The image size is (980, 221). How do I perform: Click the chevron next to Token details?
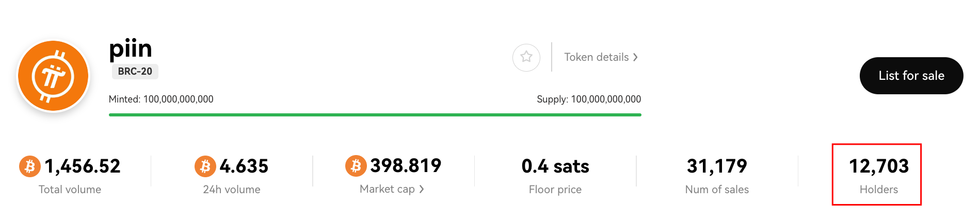(x=636, y=57)
